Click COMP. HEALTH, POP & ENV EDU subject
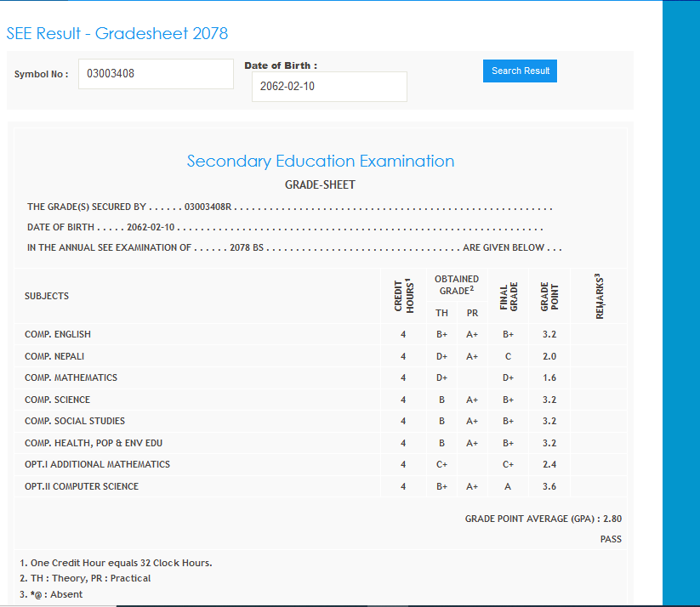The image size is (700, 607). point(94,443)
